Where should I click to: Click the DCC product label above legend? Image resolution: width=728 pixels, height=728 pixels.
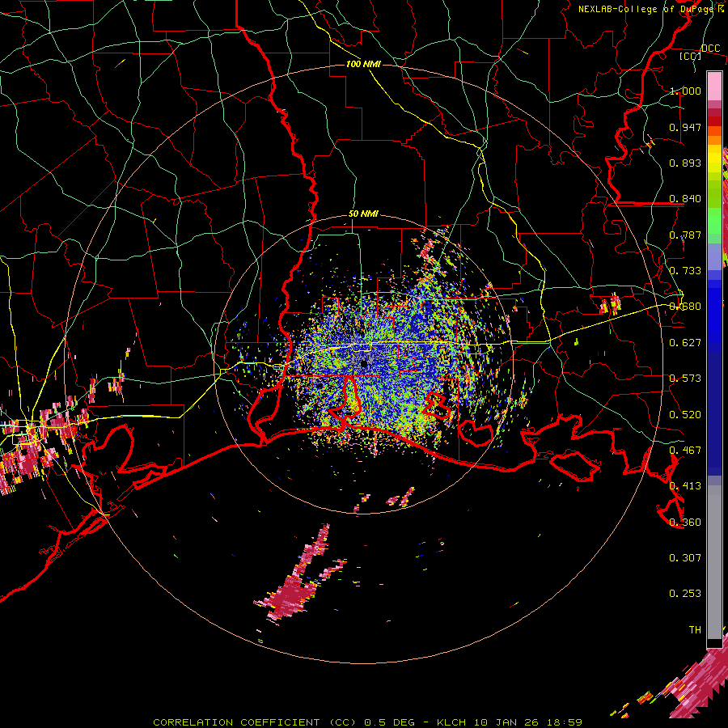pos(711,48)
